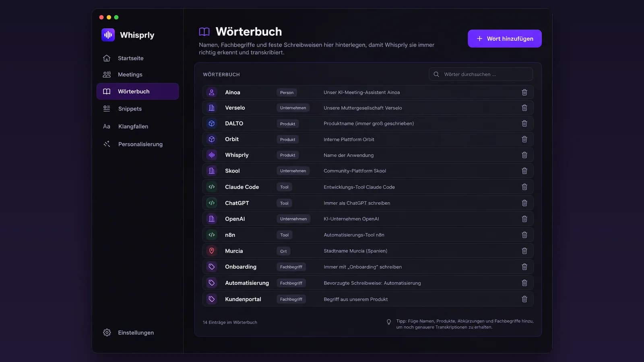644x362 pixels.
Task: Click '14 Einträge im Wörterbuch' footer text
Action: 230,322
